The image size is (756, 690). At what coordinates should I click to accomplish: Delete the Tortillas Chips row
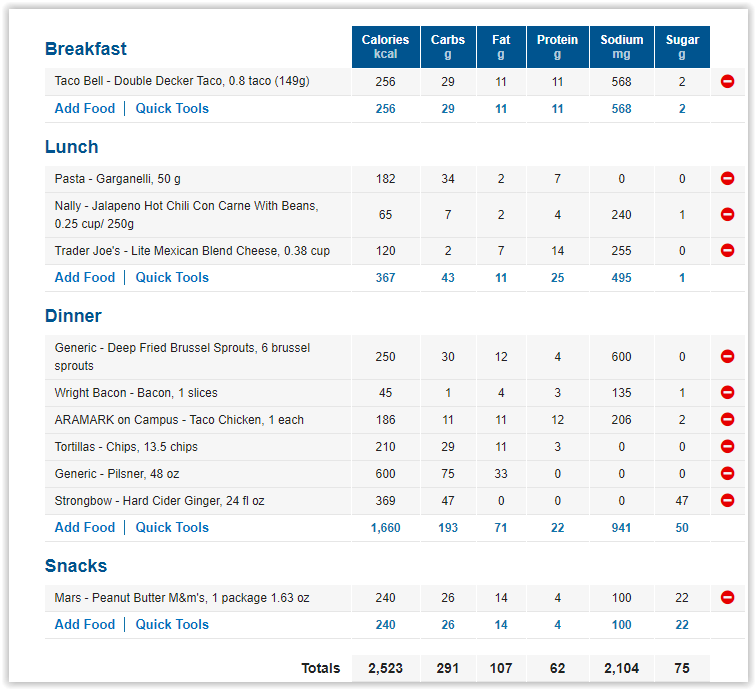pyautogui.click(x=727, y=446)
